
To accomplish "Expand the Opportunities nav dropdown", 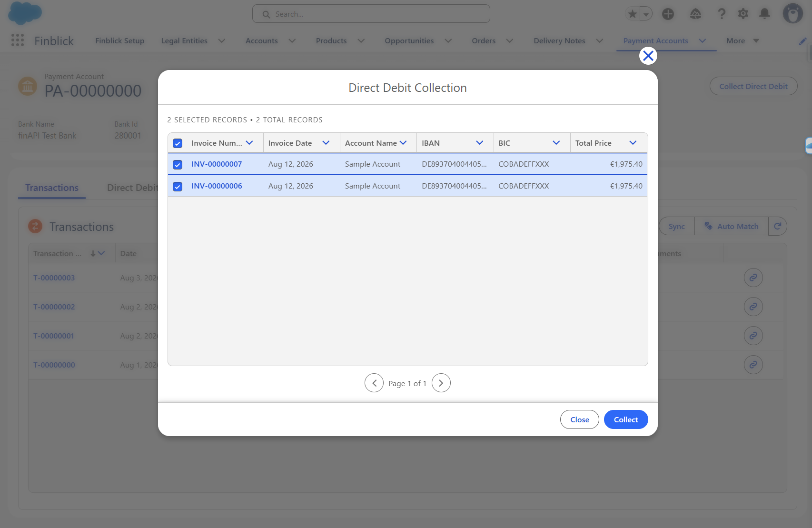I will click(448, 41).
